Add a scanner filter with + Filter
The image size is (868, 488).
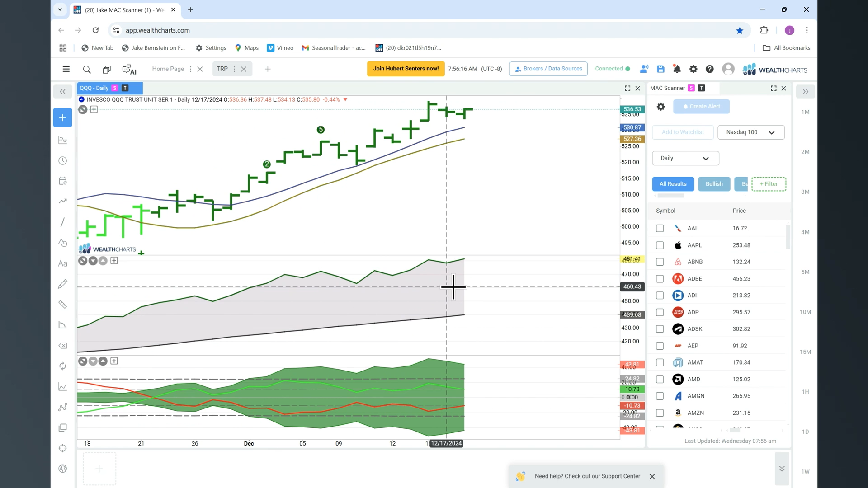point(769,184)
